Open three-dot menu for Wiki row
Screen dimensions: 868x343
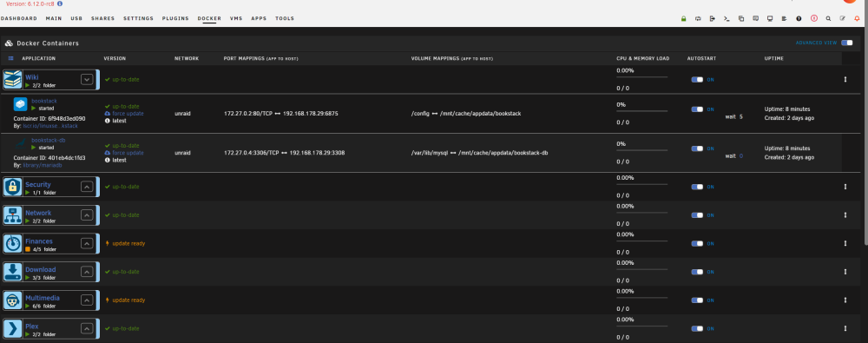click(x=845, y=79)
